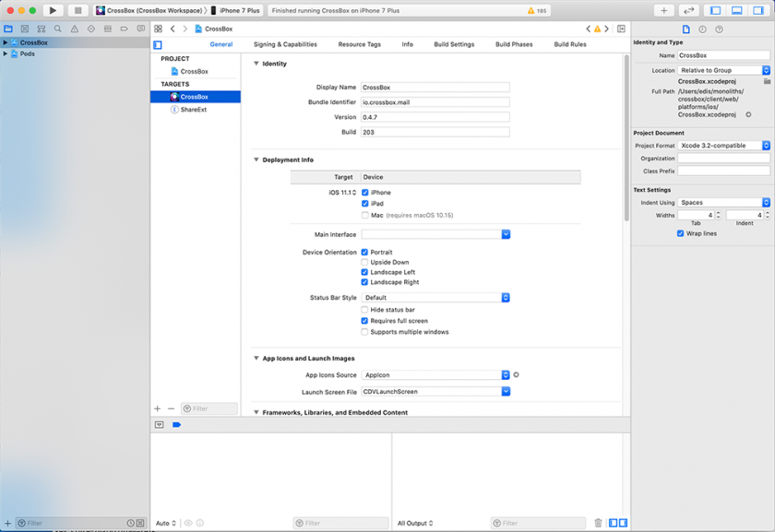This screenshot has height=532, width=775.
Task: Collapse the Deployment Info section
Action: tap(256, 160)
